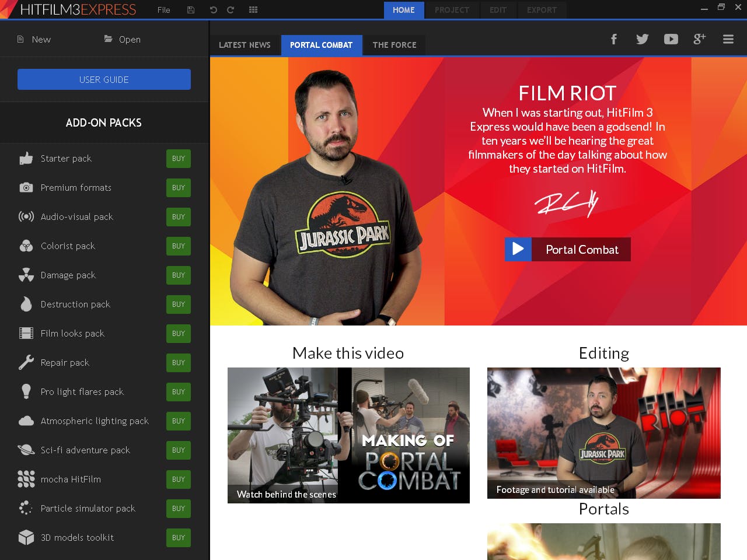
Task: Buy the Particle simulator pack
Action: tap(179, 509)
